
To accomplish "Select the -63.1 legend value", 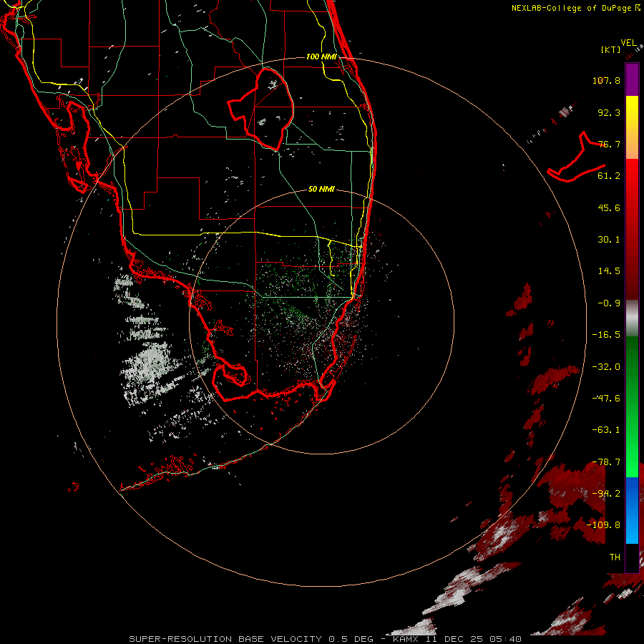I will 606,430.
